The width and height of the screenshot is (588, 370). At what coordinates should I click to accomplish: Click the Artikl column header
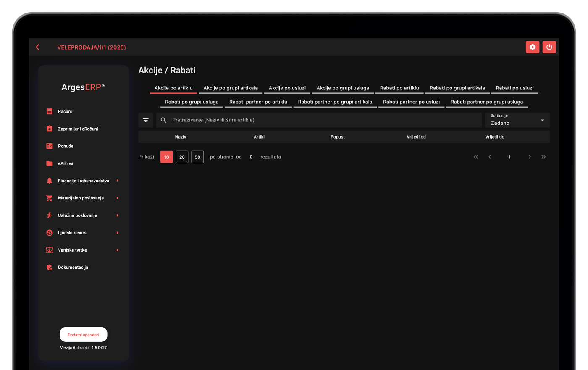pyautogui.click(x=259, y=137)
